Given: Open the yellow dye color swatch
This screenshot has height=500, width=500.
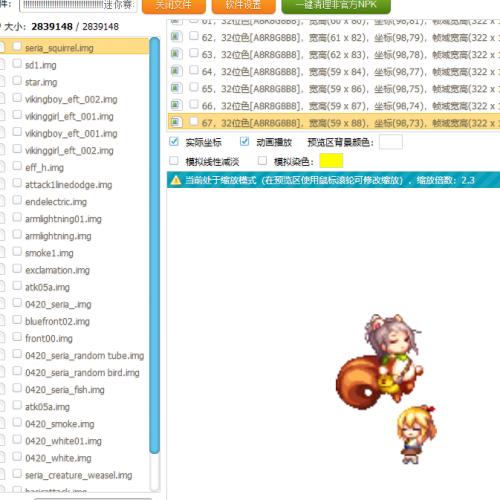Looking at the screenshot, I should click(x=331, y=161).
